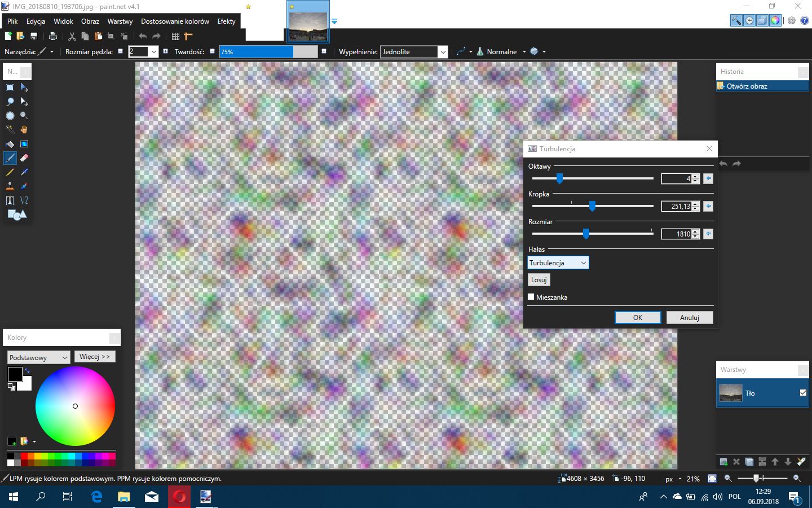Select the Rectangle Select tool
This screenshot has width=812, height=508.
pyautogui.click(x=10, y=87)
